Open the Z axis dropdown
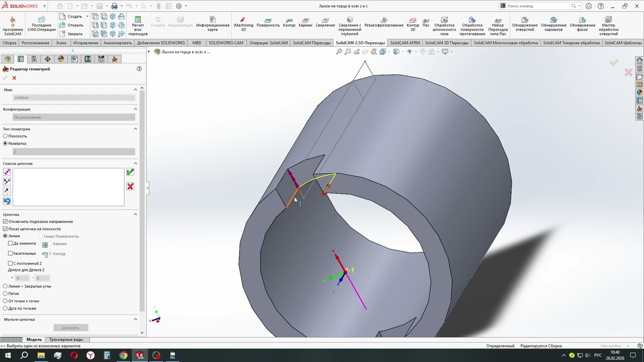The width and height of the screenshot is (644, 362). [x=74, y=151]
